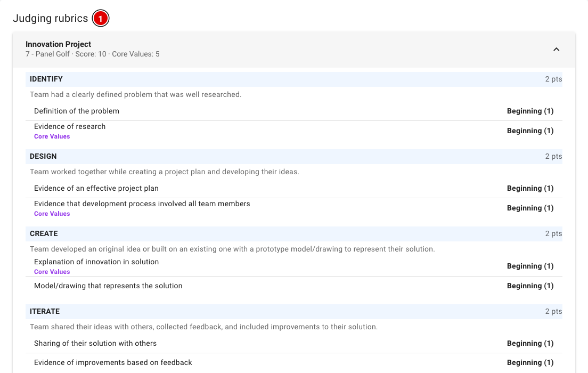Click Beginning (1) score for Evidence of research

(x=530, y=131)
